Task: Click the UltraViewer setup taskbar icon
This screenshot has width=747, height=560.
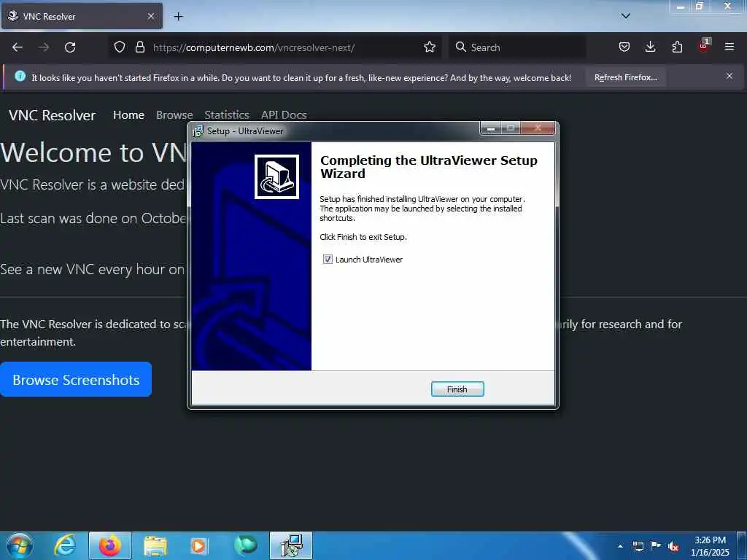Action: point(291,545)
